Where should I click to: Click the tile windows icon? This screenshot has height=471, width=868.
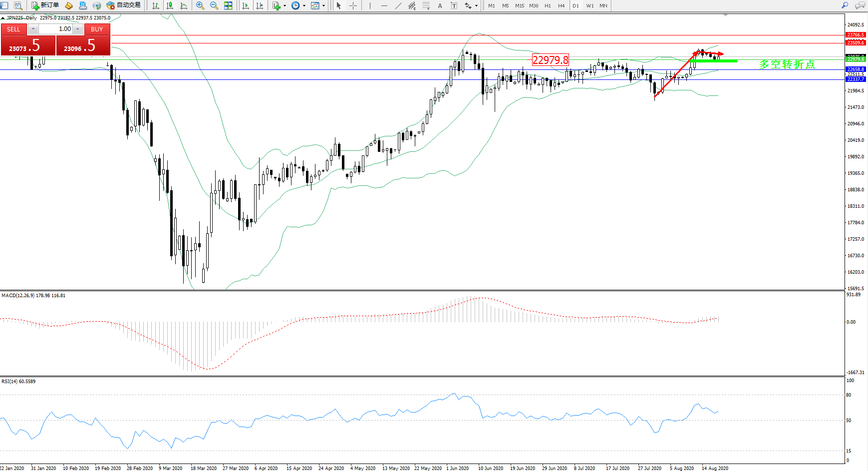tap(228, 5)
